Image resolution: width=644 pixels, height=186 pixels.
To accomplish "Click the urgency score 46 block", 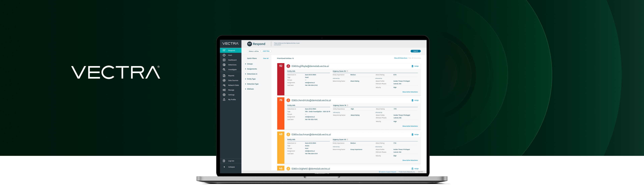I will coord(281,168).
